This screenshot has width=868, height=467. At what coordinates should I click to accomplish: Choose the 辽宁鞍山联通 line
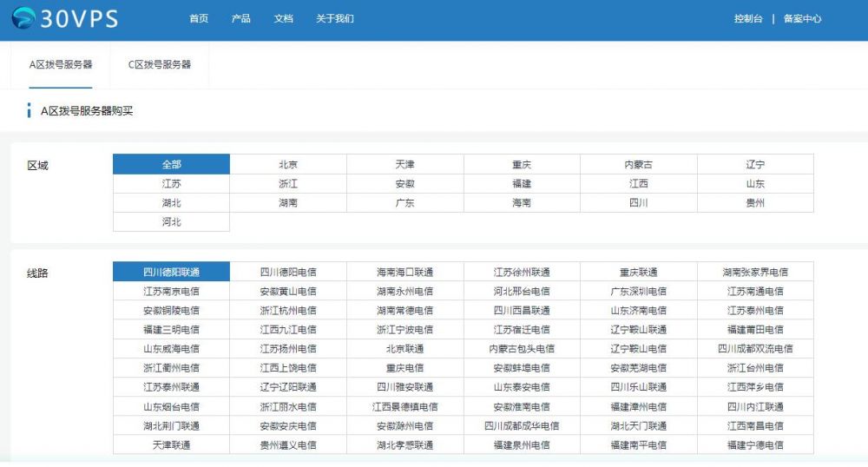(638, 330)
